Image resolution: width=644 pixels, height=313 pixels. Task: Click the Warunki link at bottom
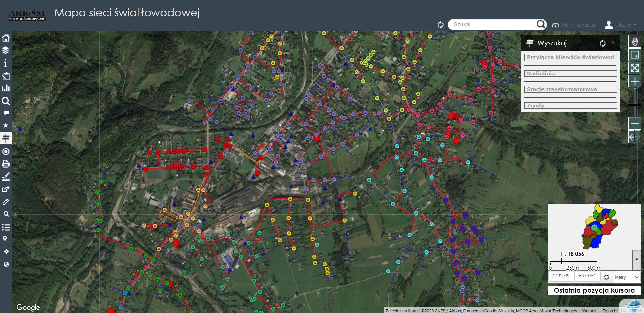[x=590, y=311]
